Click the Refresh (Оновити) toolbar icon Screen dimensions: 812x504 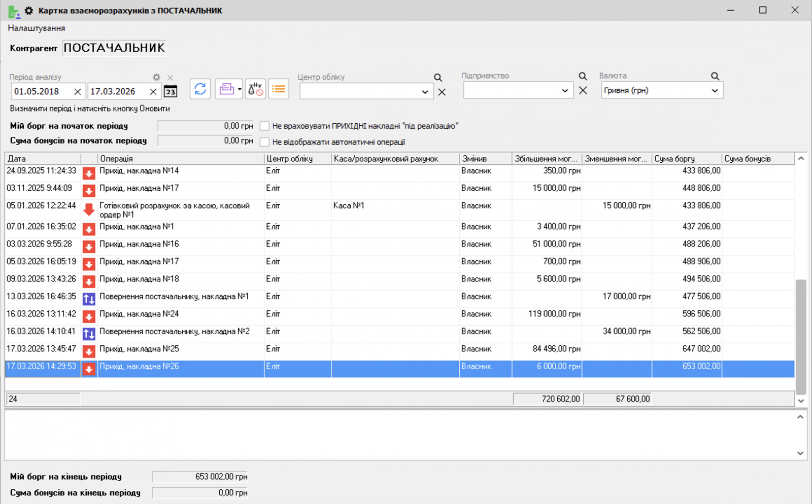[199, 89]
